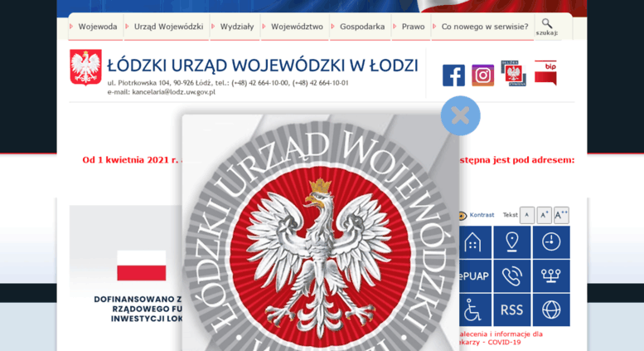This screenshot has height=351, width=644.
Task: Open the RSS feed tile
Action: tap(511, 310)
